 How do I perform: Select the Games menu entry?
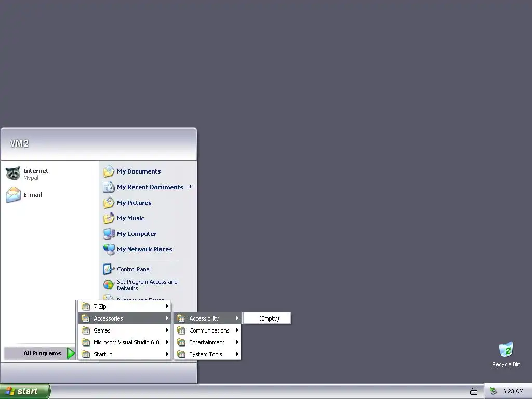tap(125, 330)
